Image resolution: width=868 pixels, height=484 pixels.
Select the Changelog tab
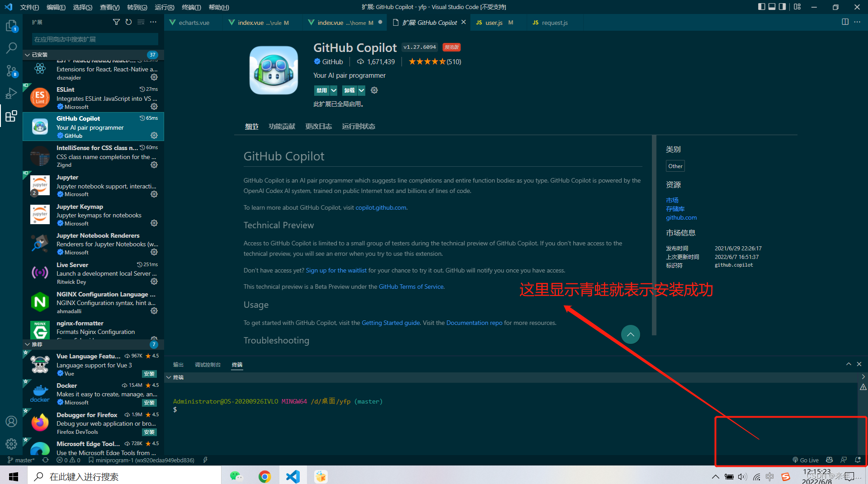point(318,127)
